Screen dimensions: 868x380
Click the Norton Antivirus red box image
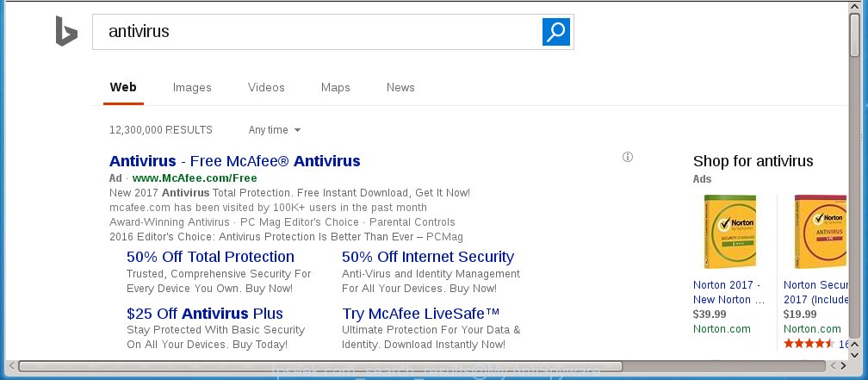coord(820,232)
